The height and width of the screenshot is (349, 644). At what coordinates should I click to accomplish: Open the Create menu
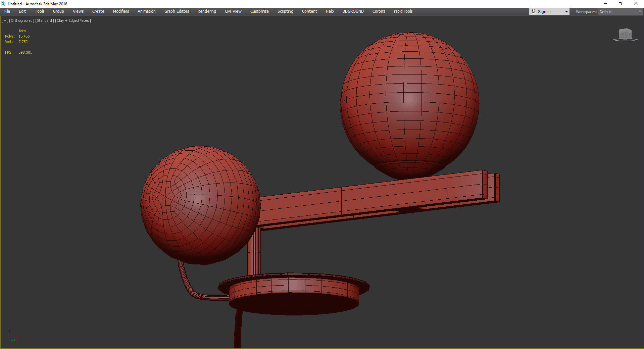pos(98,11)
